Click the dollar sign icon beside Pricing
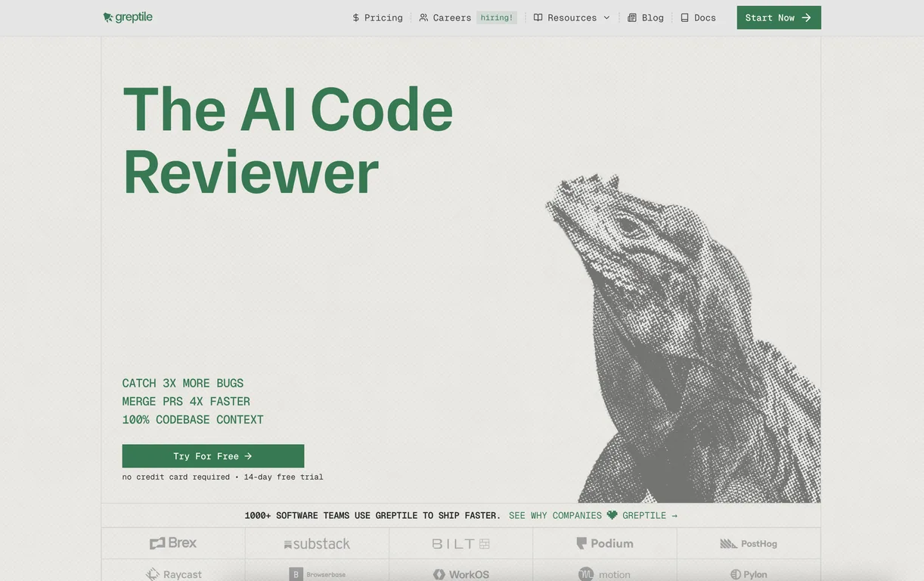 tap(355, 17)
